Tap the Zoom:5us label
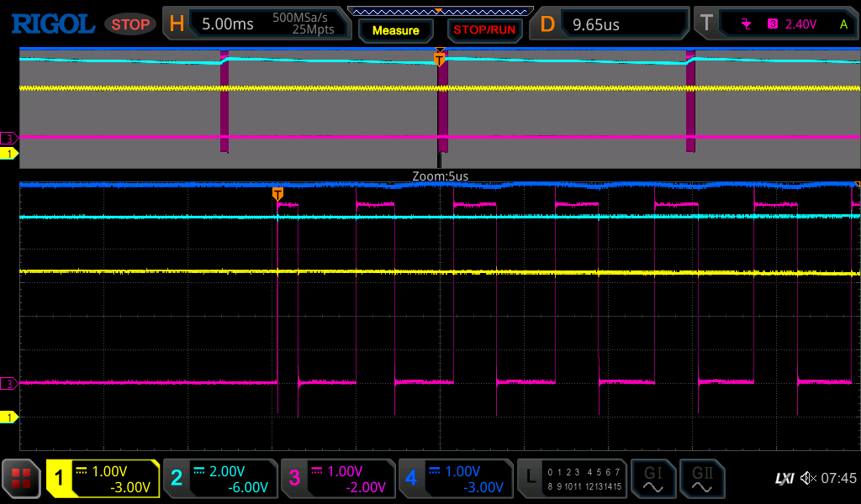Viewport: 861px width, 504px height. tap(441, 176)
